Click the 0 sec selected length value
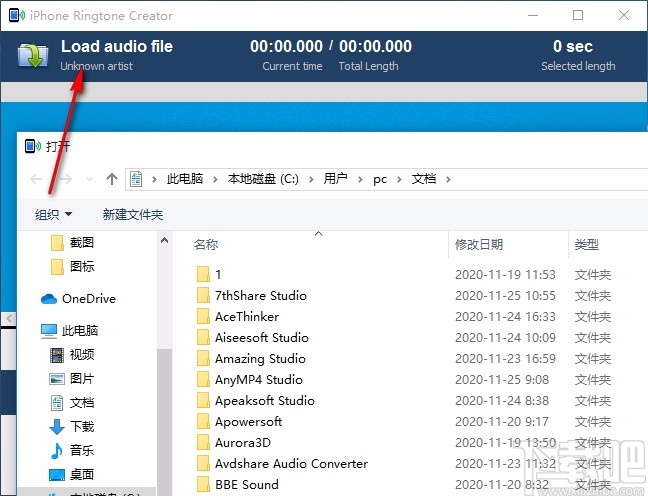 (573, 46)
